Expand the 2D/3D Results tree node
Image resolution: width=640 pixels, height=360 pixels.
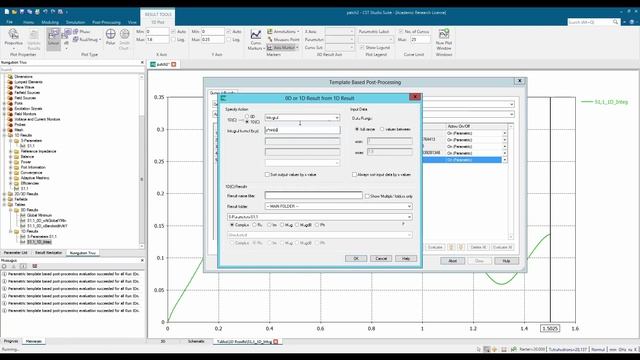(x=4, y=194)
